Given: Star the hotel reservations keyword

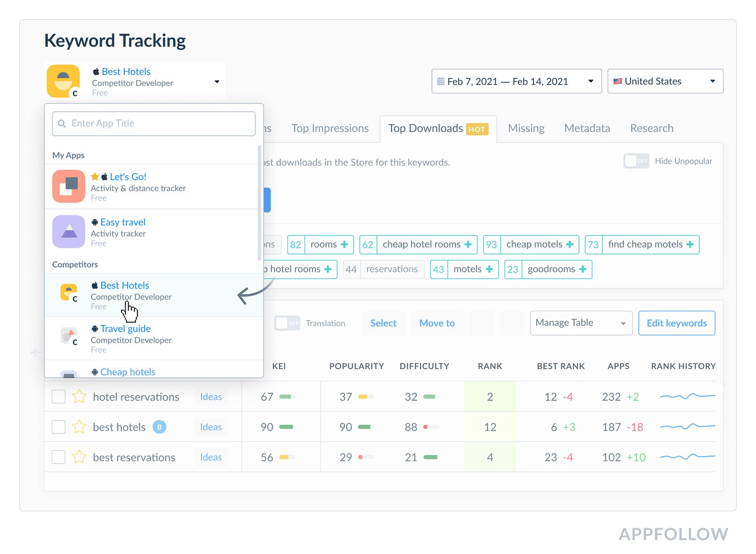Looking at the screenshot, I should pos(79,397).
